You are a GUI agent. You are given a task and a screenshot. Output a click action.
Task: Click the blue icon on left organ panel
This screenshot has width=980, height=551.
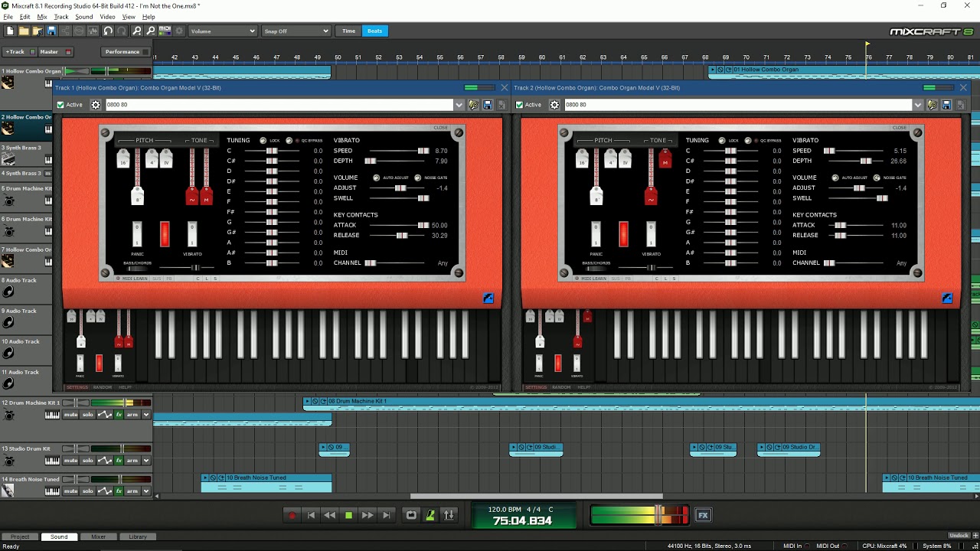[x=488, y=298]
